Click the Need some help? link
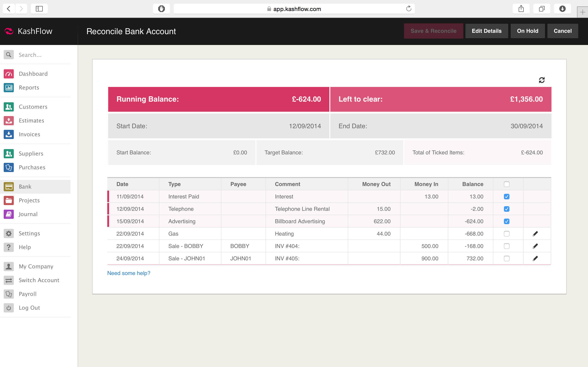The image size is (588, 367). point(129,273)
